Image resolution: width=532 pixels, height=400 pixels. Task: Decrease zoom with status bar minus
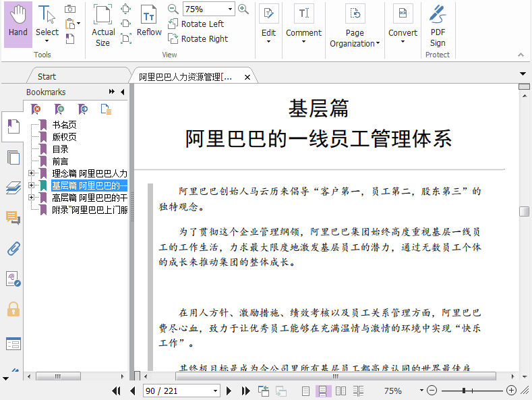tap(432, 391)
